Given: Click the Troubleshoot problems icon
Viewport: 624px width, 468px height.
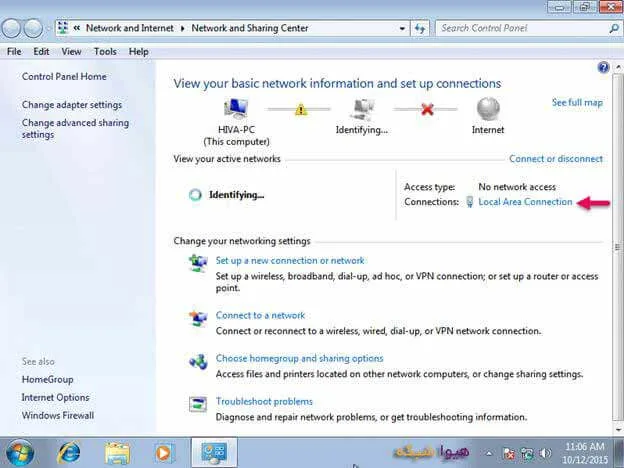Looking at the screenshot, I should coord(198,404).
